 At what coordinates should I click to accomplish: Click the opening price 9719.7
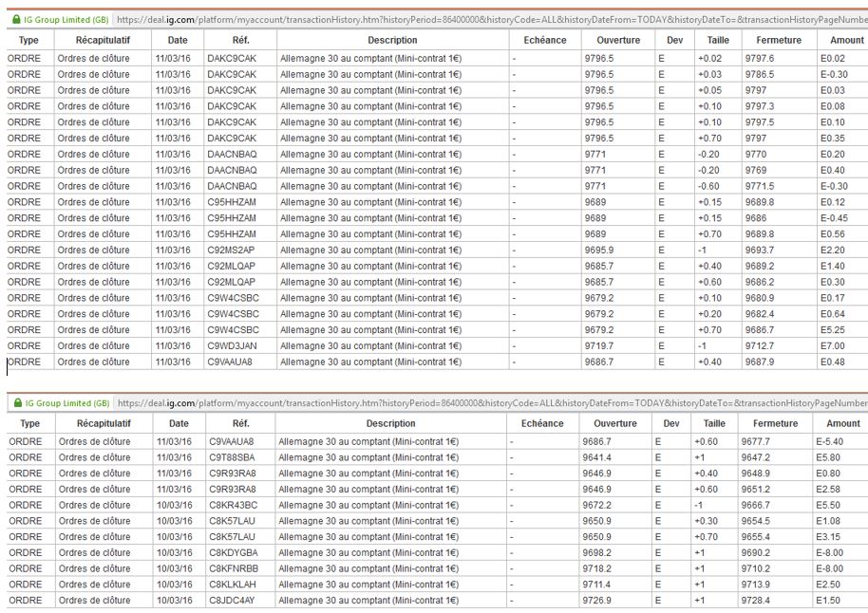coord(599,345)
